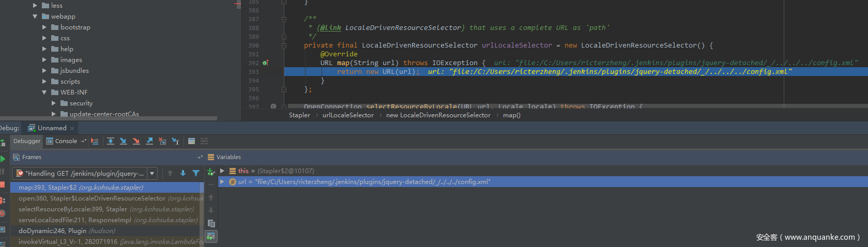The width and height of the screenshot is (868, 247).
Task: Click the Step Out icon
Action: click(x=149, y=141)
